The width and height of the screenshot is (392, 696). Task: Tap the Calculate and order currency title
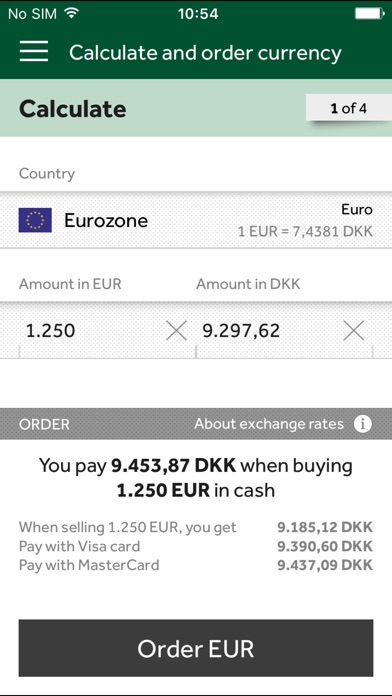tap(205, 52)
